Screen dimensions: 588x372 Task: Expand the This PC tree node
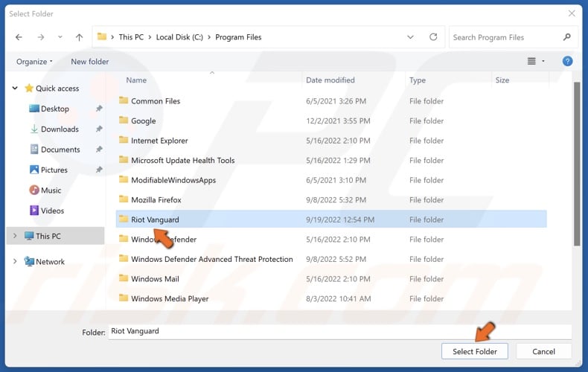tap(15, 236)
